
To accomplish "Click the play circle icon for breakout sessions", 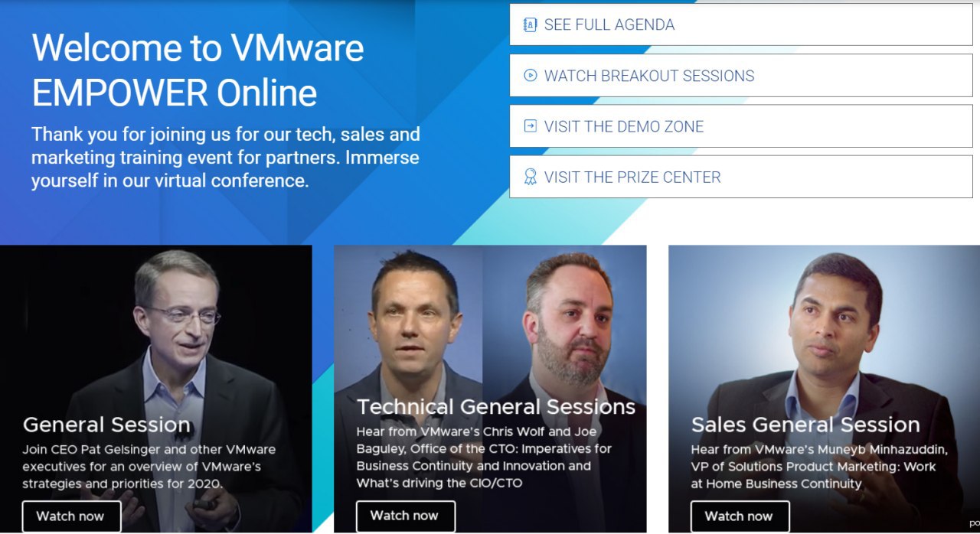I will tap(530, 75).
